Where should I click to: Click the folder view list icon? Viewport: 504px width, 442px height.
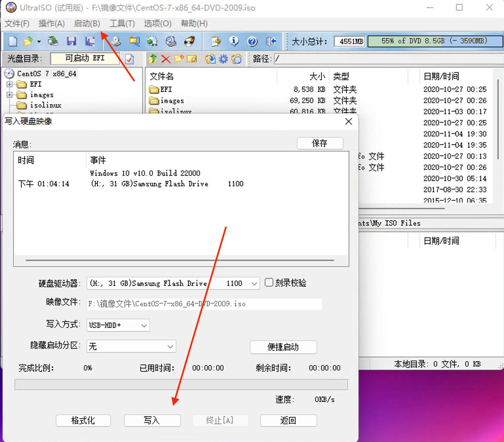[x=236, y=59]
